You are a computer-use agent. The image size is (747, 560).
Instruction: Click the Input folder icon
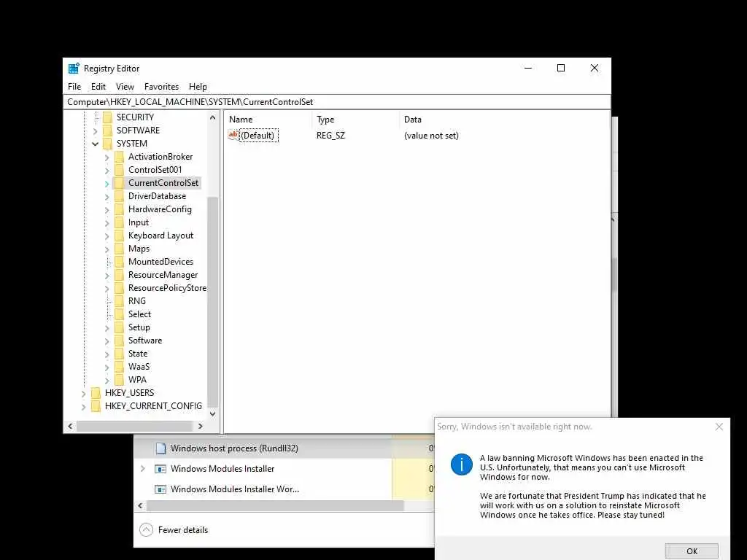point(119,222)
